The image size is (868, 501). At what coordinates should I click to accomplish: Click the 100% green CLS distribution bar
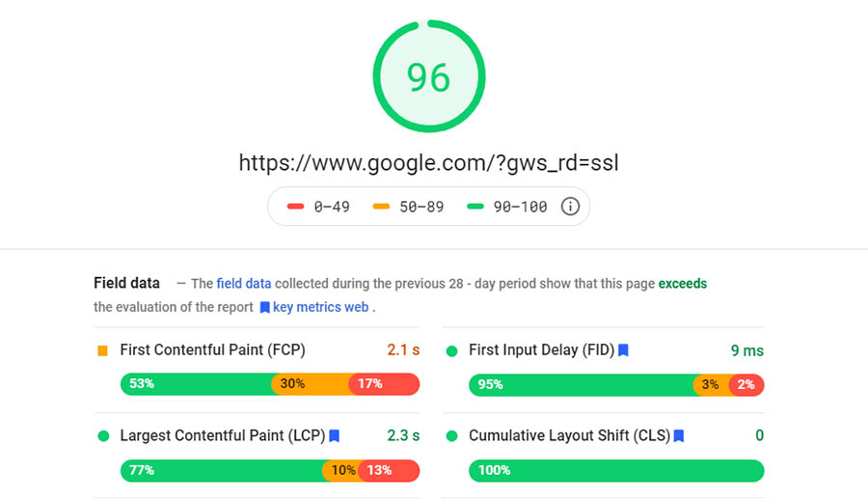coord(616,471)
